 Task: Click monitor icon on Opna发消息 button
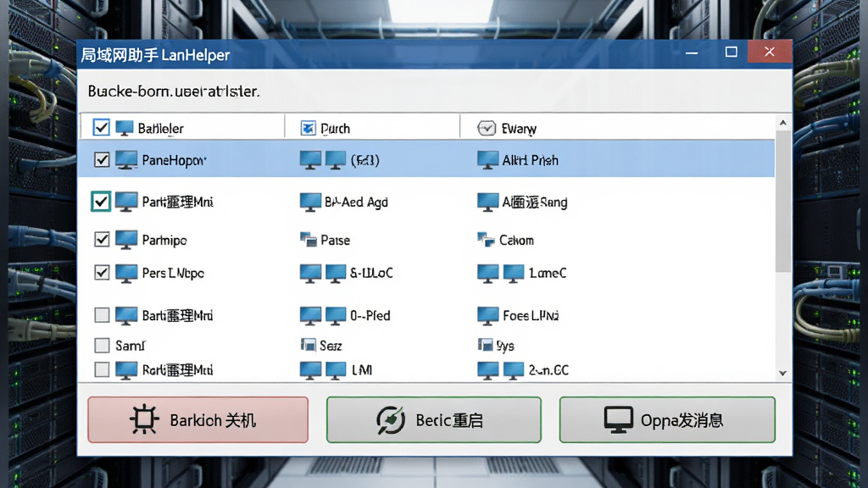(618, 420)
